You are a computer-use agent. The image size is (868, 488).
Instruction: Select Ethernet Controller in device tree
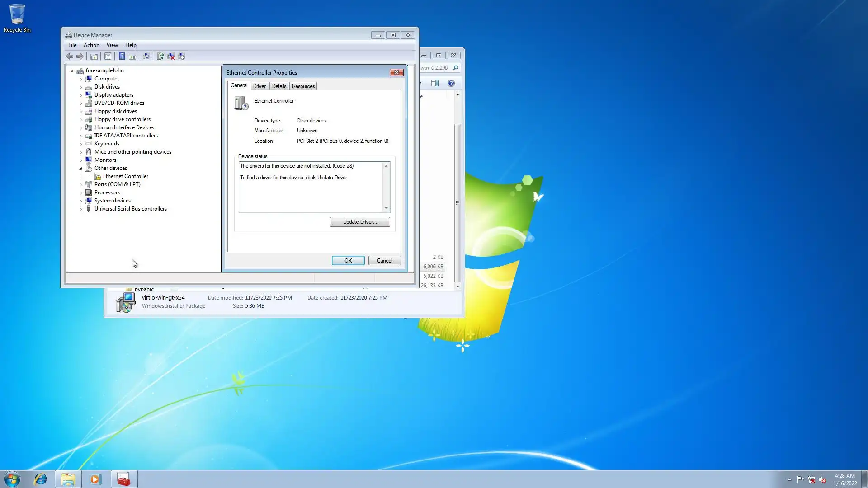coord(125,176)
